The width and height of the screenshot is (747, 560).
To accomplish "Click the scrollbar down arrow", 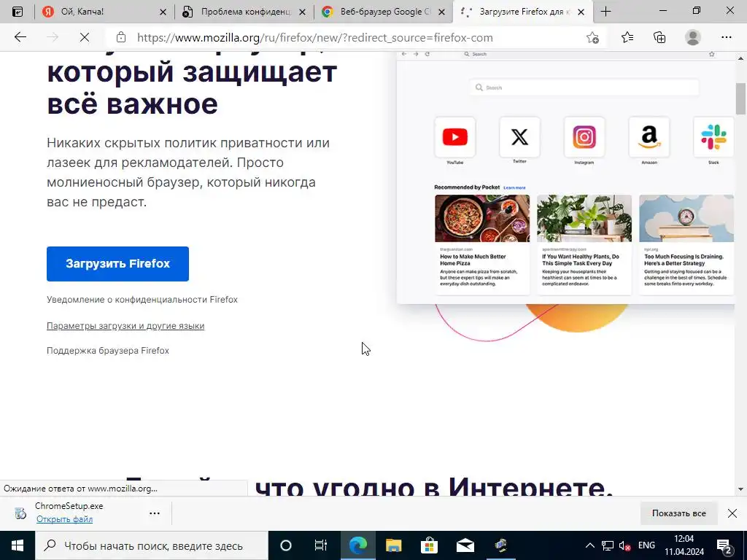I will [x=741, y=489].
